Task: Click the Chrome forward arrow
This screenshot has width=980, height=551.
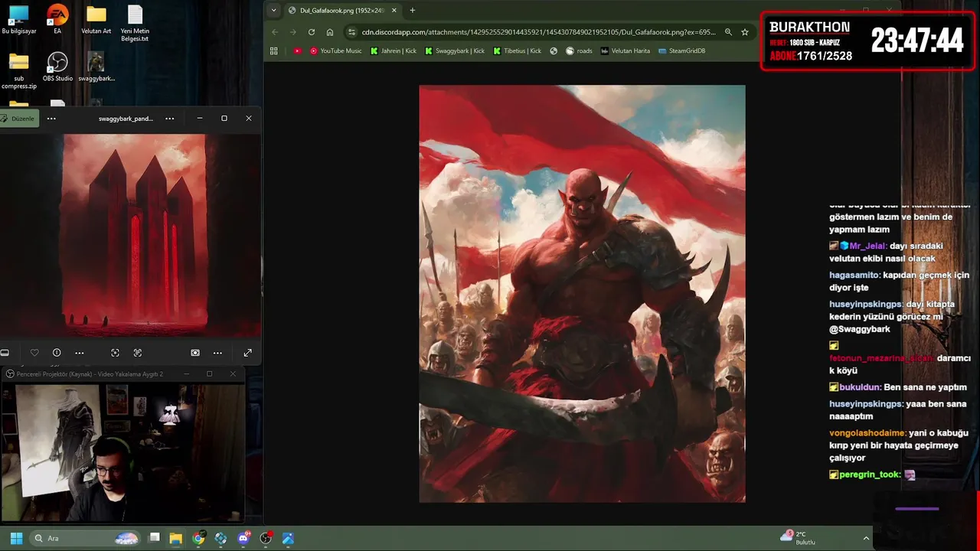Action: [293, 32]
